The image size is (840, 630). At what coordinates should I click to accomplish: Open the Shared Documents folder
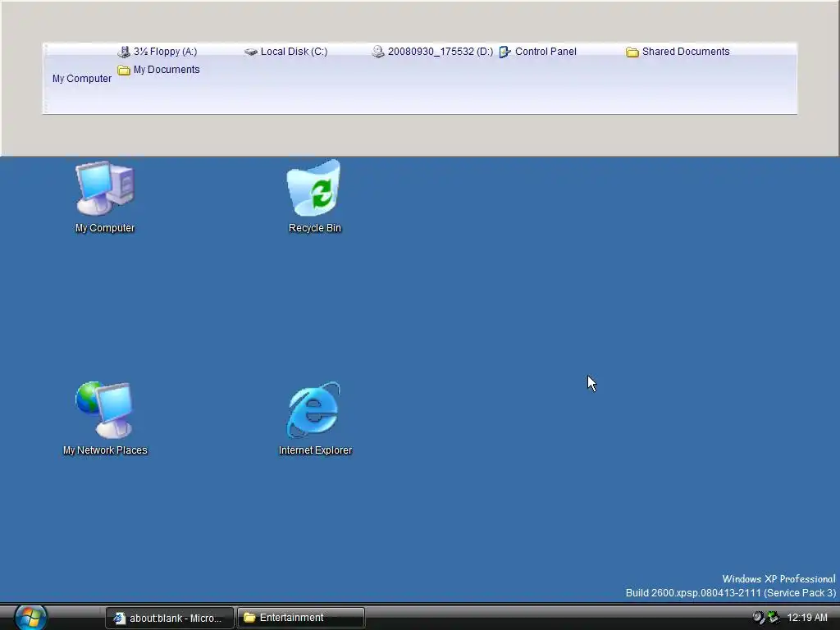(678, 52)
